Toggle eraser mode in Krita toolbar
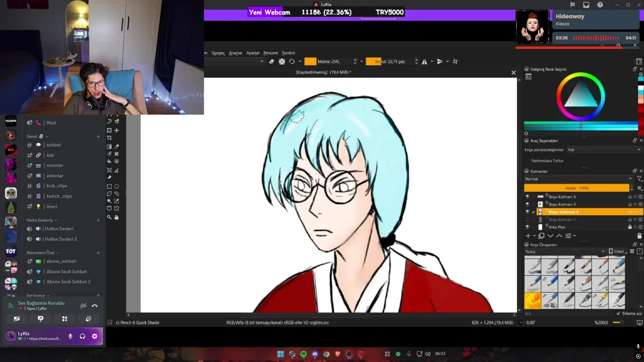 pyautogui.click(x=272, y=61)
